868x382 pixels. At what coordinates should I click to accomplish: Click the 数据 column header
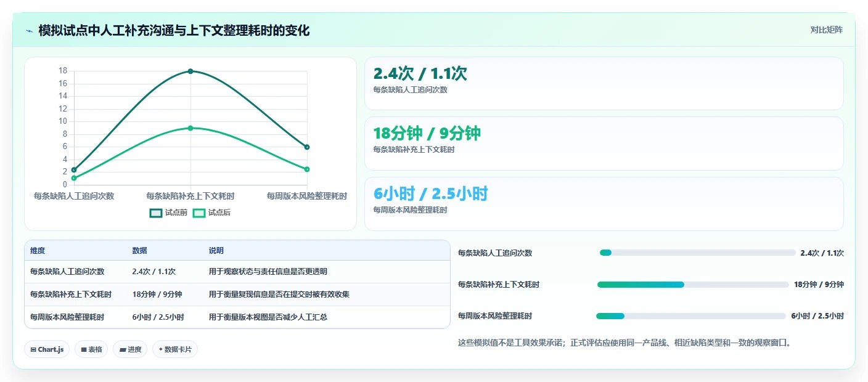point(139,251)
